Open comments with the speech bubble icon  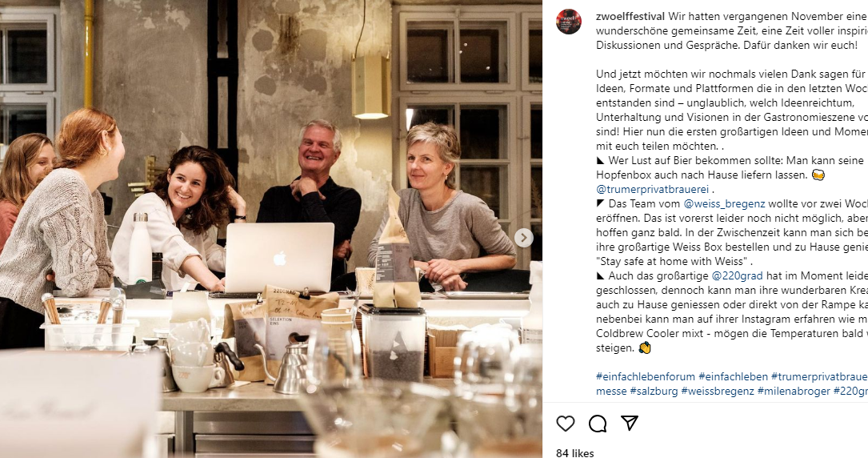point(598,424)
